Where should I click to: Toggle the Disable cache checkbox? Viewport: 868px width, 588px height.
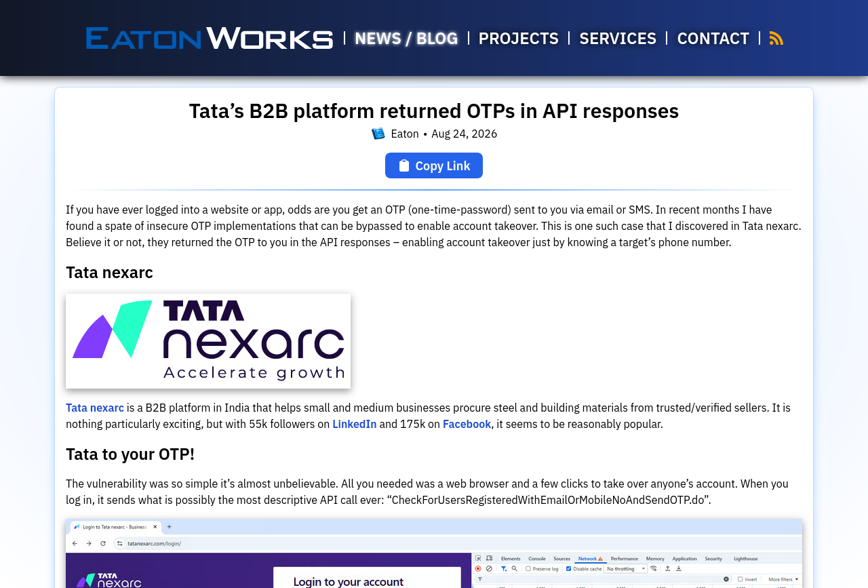tap(569, 568)
